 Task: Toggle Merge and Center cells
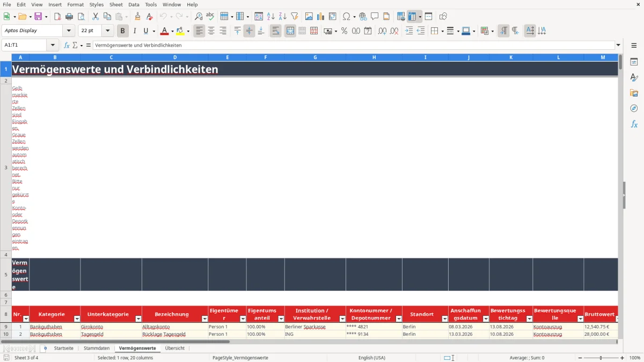pyautogui.click(x=290, y=31)
